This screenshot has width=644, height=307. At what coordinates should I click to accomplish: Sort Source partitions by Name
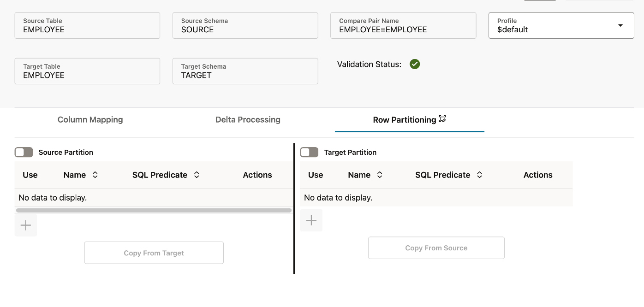click(x=95, y=175)
